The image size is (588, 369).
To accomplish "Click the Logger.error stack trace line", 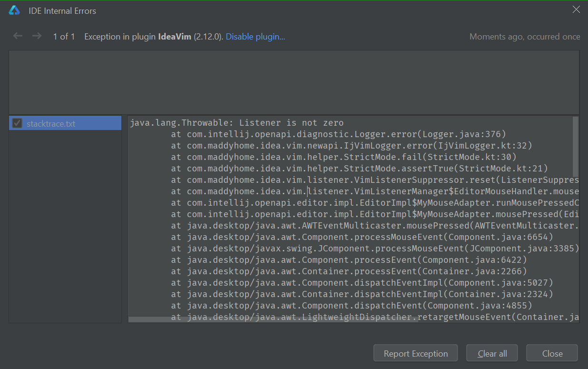I will 338,134.
